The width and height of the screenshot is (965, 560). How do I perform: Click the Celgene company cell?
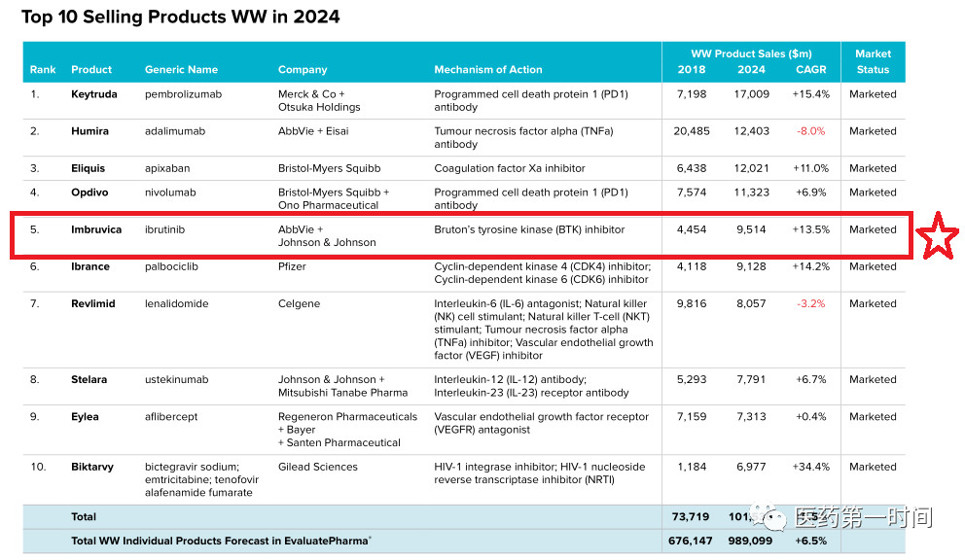[299, 303]
